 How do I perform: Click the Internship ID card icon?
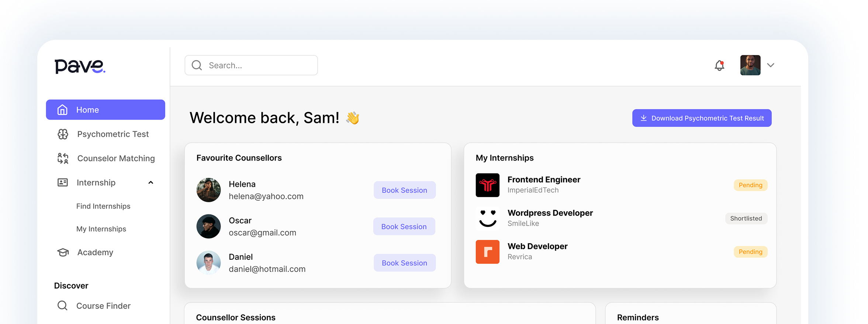[63, 183]
